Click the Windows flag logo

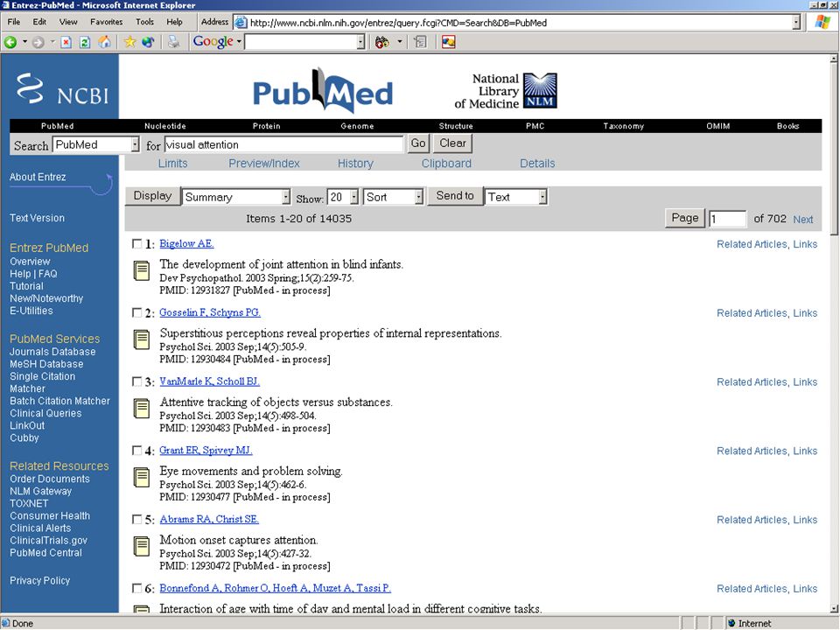[x=822, y=23]
